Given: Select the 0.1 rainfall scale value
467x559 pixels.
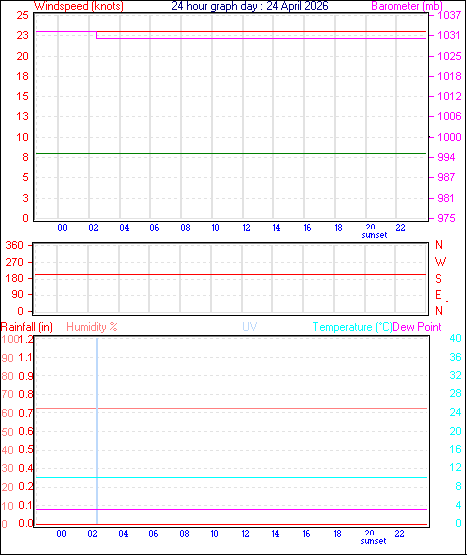Looking at the screenshot, I should coord(26,506).
